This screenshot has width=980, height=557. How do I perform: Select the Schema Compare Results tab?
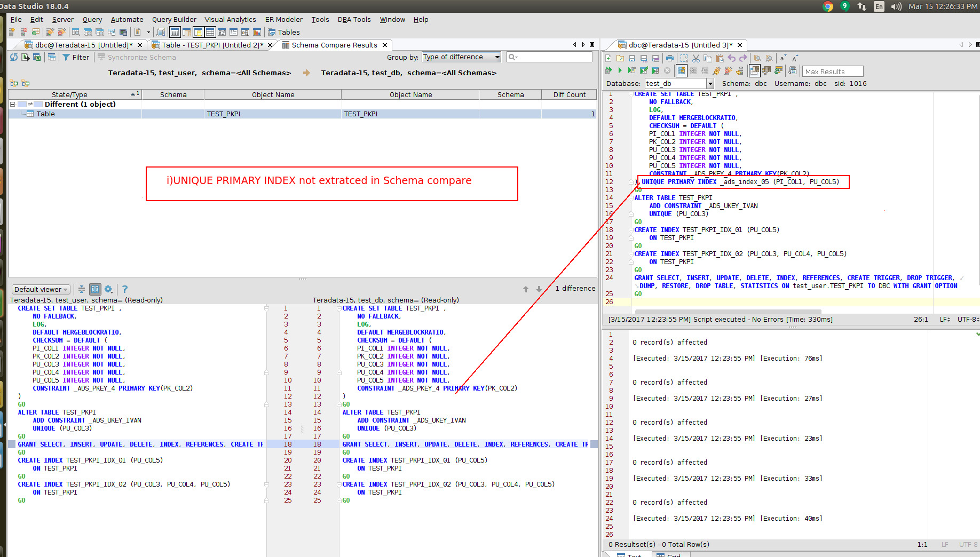(x=334, y=45)
